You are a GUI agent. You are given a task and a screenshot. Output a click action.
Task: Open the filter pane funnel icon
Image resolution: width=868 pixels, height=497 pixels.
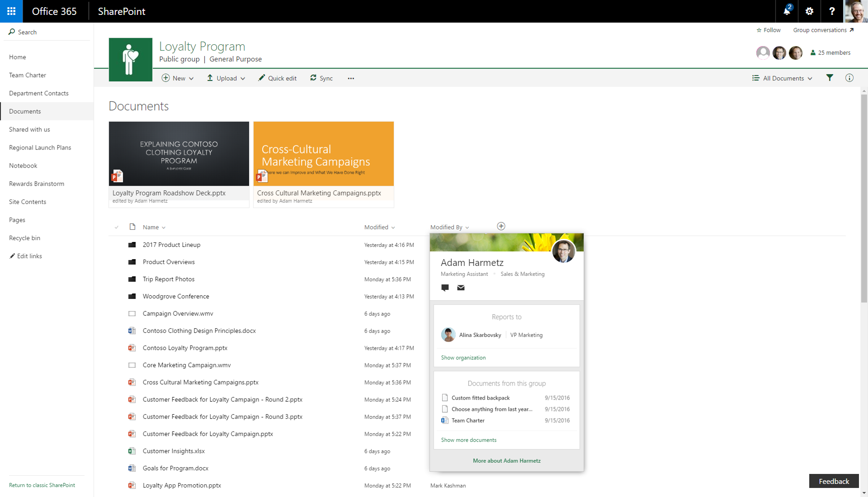click(x=830, y=78)
